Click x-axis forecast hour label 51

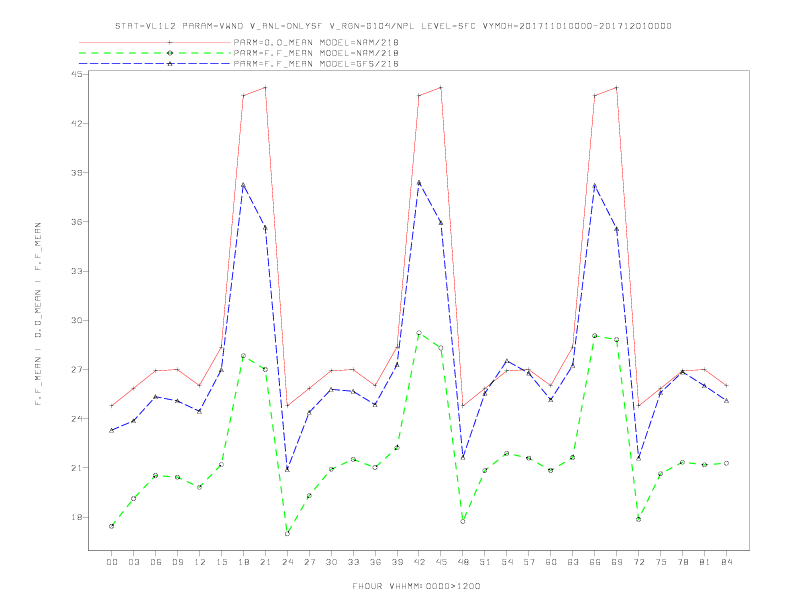(485, 562)
